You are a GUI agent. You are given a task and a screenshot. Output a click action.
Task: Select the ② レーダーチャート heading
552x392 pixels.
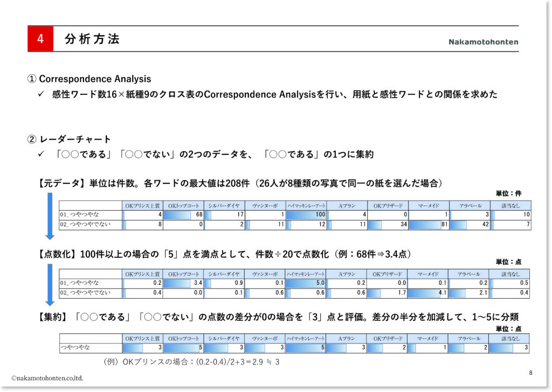69,140
